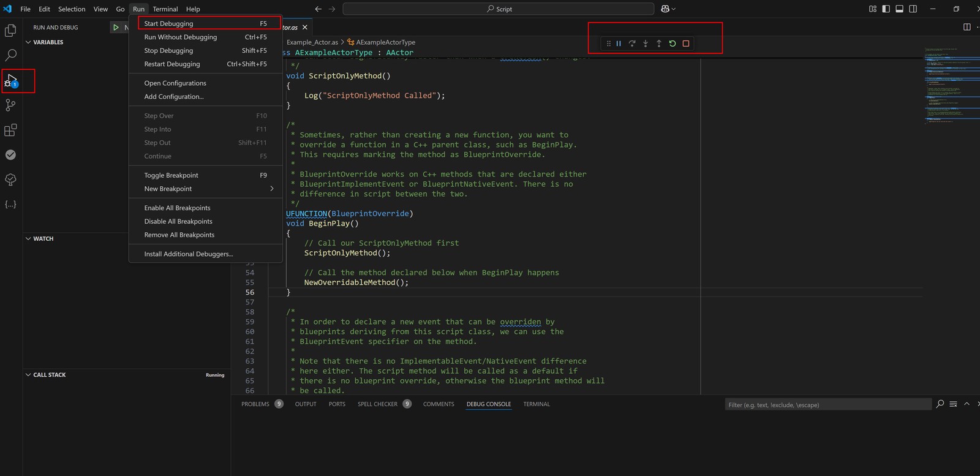Switch to the TERMINAL panel tab

(x=537, y=404)
